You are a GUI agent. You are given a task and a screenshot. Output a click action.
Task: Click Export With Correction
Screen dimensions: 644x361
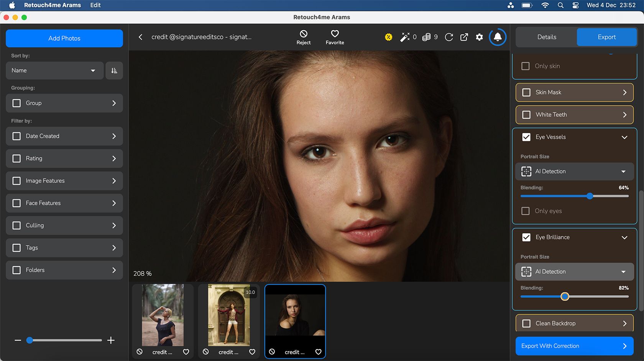[574, 346]
